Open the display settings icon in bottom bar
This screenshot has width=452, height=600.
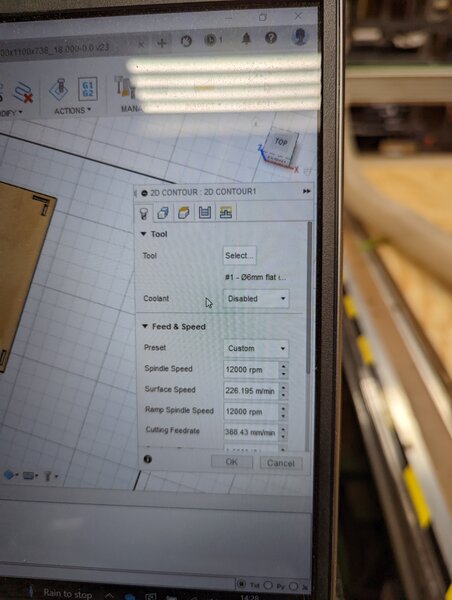coord(10,476)
